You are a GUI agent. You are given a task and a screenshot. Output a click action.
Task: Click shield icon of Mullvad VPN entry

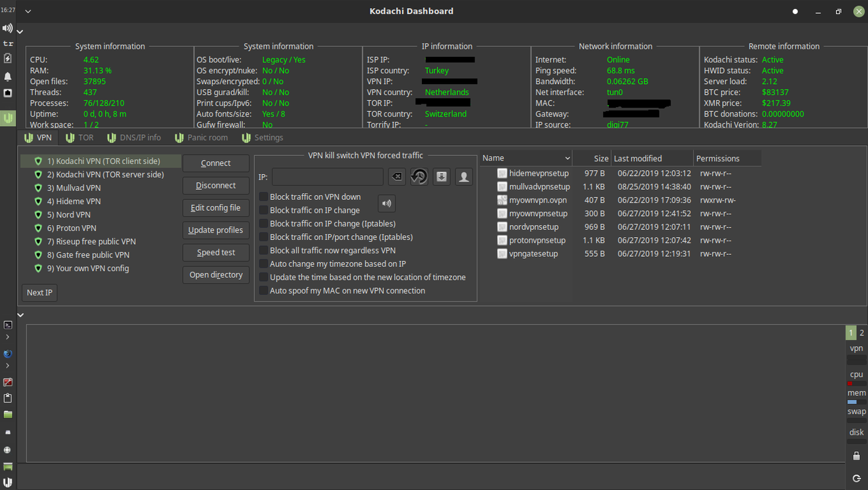coord(39,188)
